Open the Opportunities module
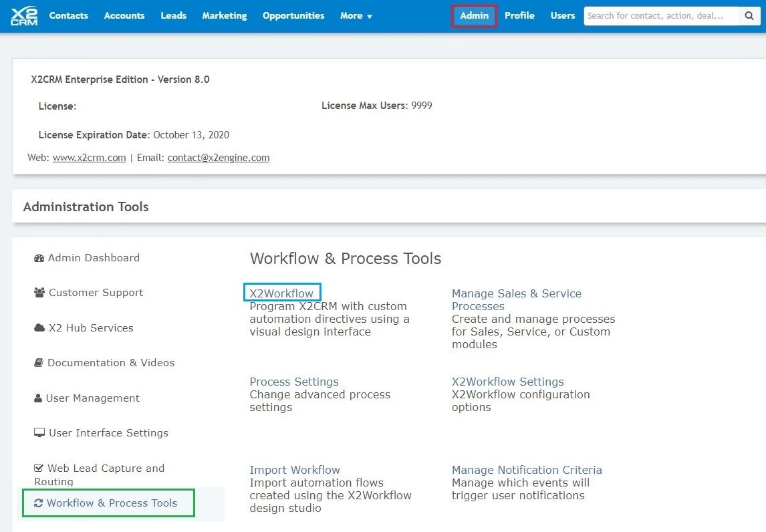Screen dimensions: 766x532 click(x=293, y=15)
